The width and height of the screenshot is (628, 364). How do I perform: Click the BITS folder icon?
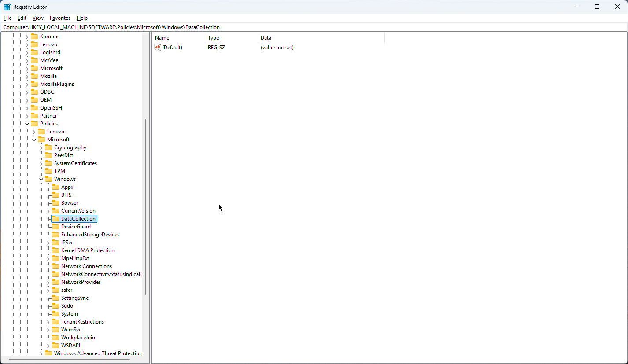pos(55,195)
